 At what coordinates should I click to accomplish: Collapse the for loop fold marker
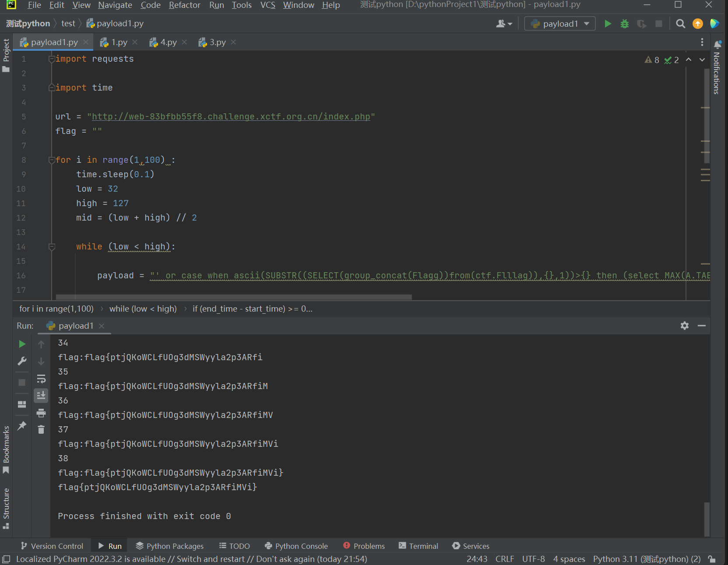52,160
